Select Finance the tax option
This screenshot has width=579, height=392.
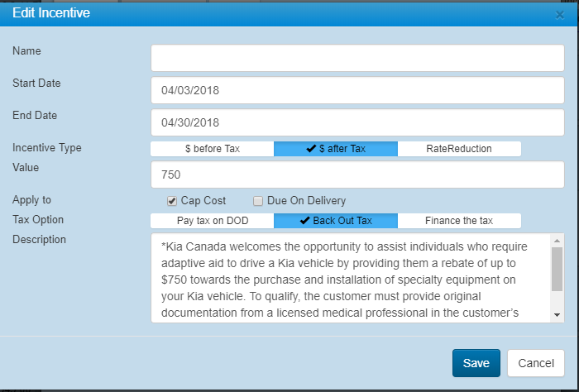click(x=459, y=221)
